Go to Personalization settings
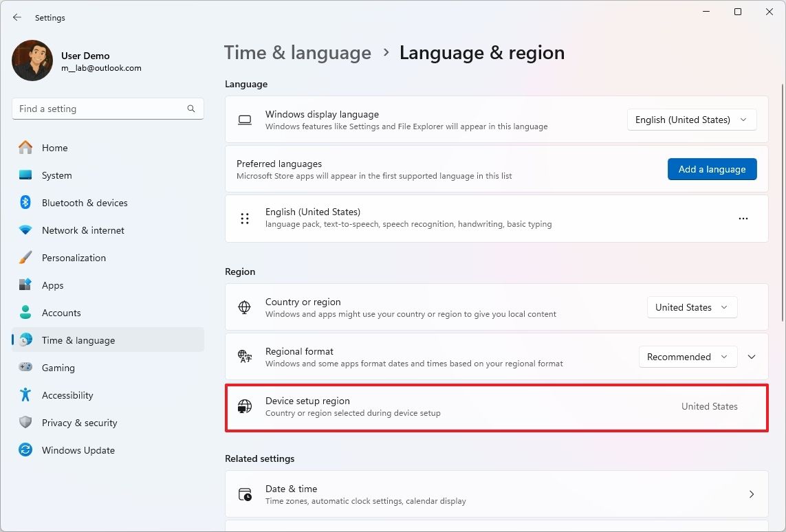This screenshot has width=786, height=532. point(74,258)
